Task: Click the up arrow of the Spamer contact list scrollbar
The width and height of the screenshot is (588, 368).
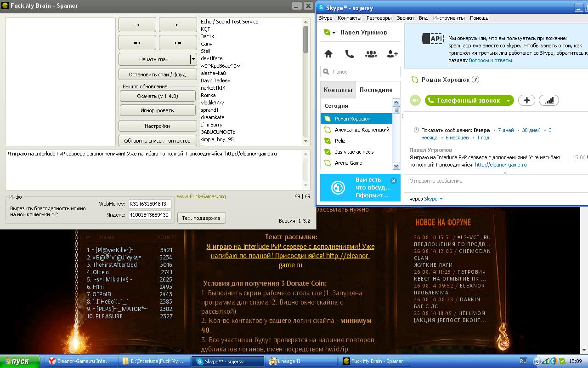Action: coord(306,22)
